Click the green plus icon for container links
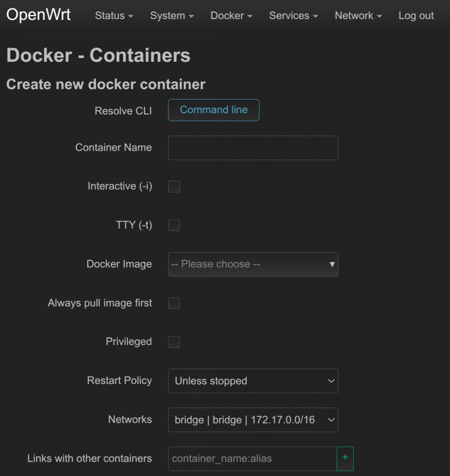This screenshot has height=476, width=450. [x=345, y=458]
